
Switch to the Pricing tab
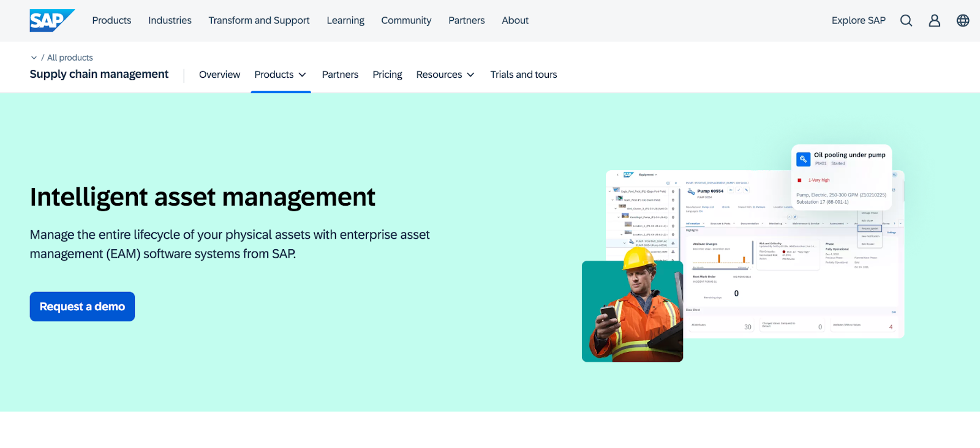pos(387,75)
